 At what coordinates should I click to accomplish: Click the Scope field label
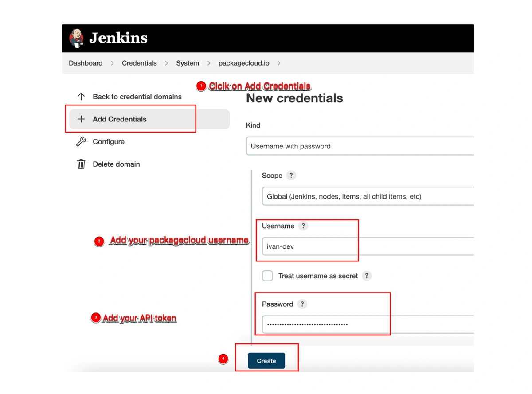pos(272,176)
